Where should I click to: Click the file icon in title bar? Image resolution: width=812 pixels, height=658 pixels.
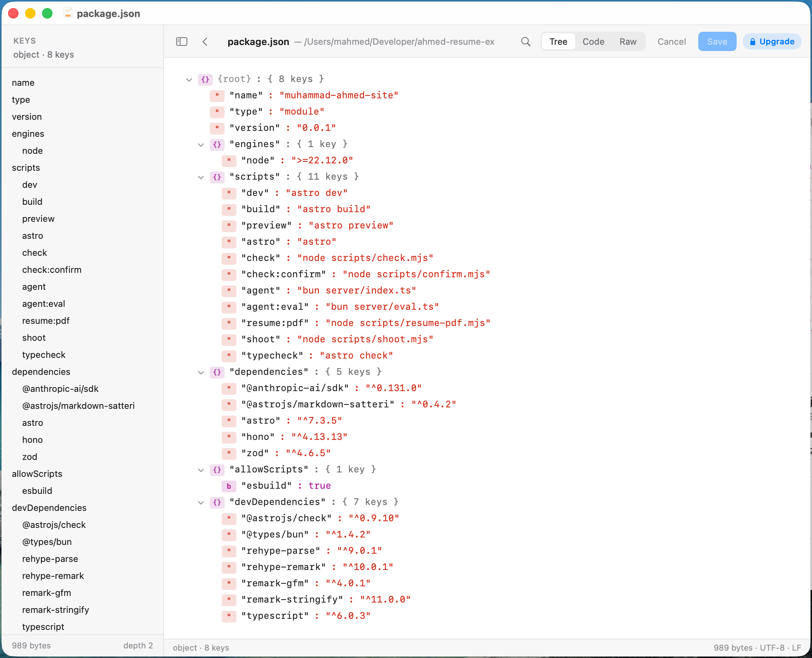pos(68,13)
